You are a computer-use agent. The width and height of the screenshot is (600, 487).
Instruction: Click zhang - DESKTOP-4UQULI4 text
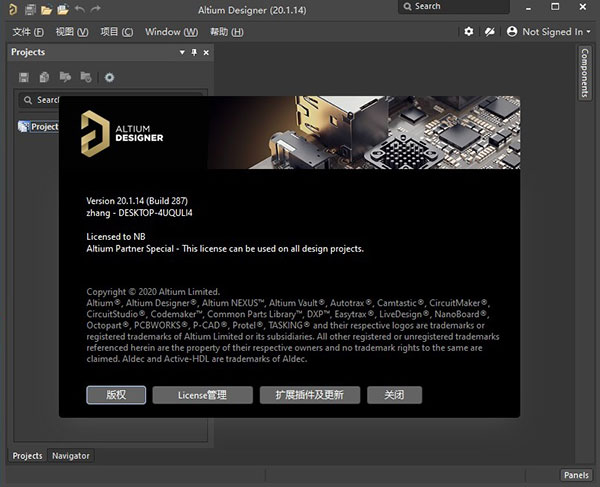pos(139,213)
